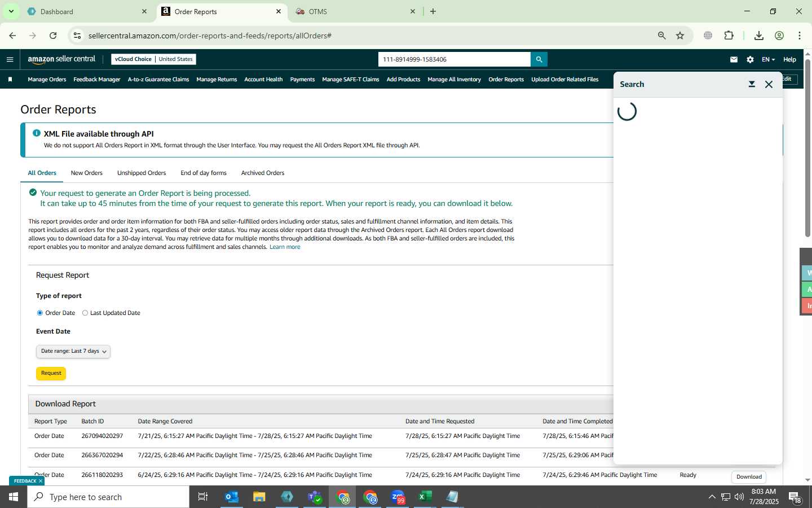This screenshot has height=508, width=812.
Task: Open Microsoft Teams from the taskbar
Action: [x=315, y=497]
